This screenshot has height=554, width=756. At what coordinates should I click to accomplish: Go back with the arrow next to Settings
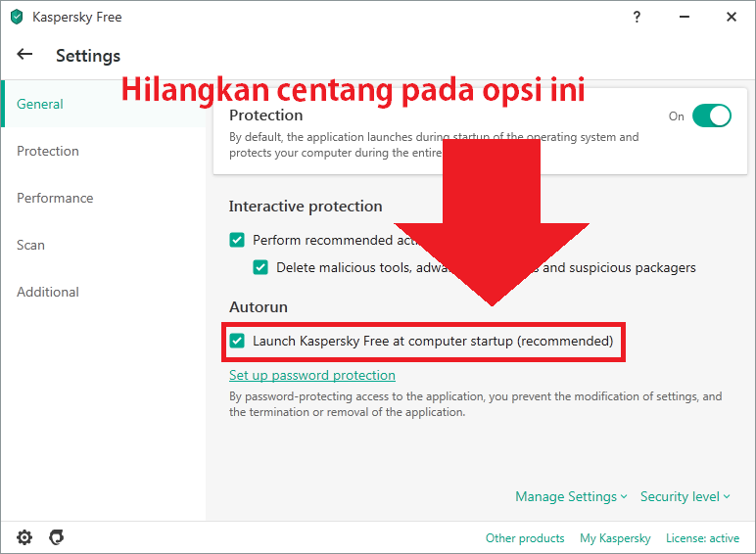click(x=24, y=55)
